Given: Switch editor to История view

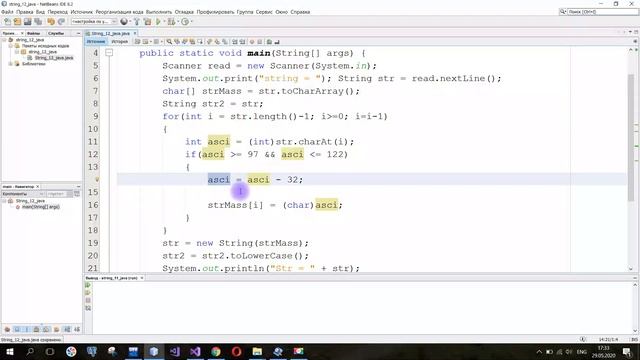Looking at the screenshot, I should (x=120, y=42).
